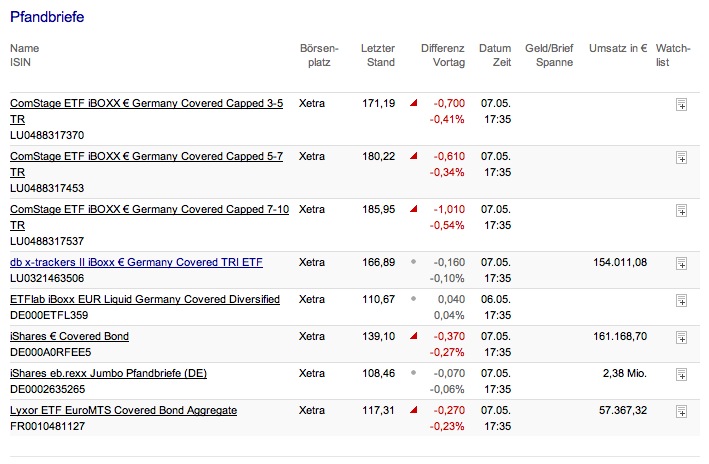
Task: Click the Letzter Stand column header
Action: point(378,55)
